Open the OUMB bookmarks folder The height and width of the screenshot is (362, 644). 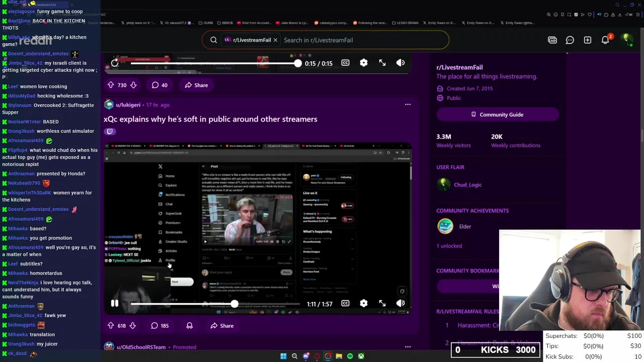click(x=205, y=23)
